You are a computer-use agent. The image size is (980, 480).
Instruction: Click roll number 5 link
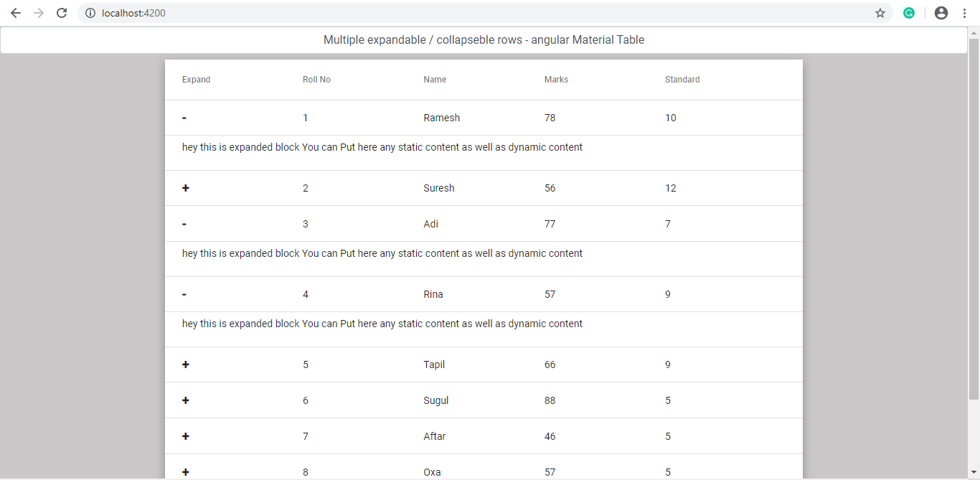(x=305, y=364)
